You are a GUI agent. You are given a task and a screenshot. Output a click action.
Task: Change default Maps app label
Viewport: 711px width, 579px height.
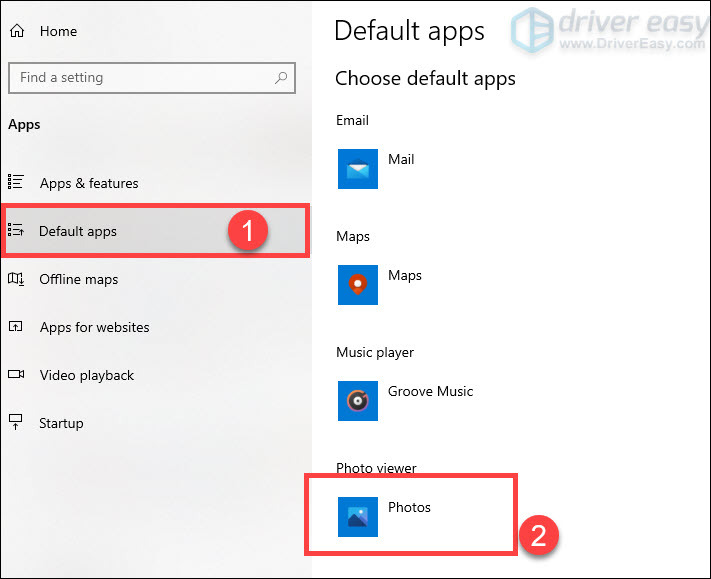click(x=404, y=276)
